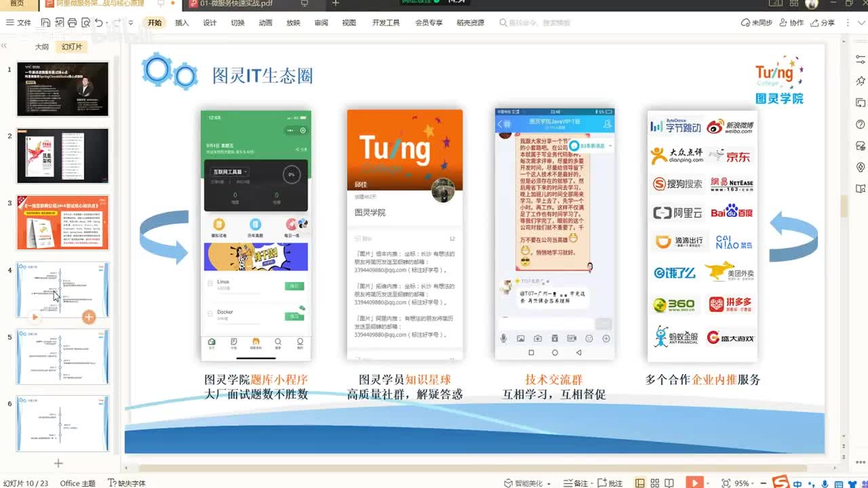Switch to normal view icon
The height and width of the screenshot is (488, 868).
[x=639, y=483]
